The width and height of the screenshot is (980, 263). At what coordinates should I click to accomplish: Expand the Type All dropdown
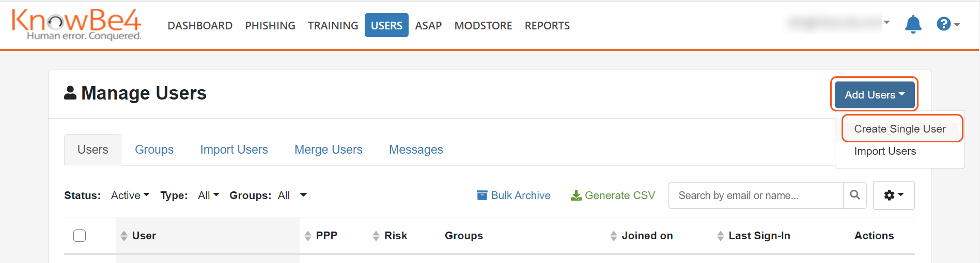click(x=209, y=195)
